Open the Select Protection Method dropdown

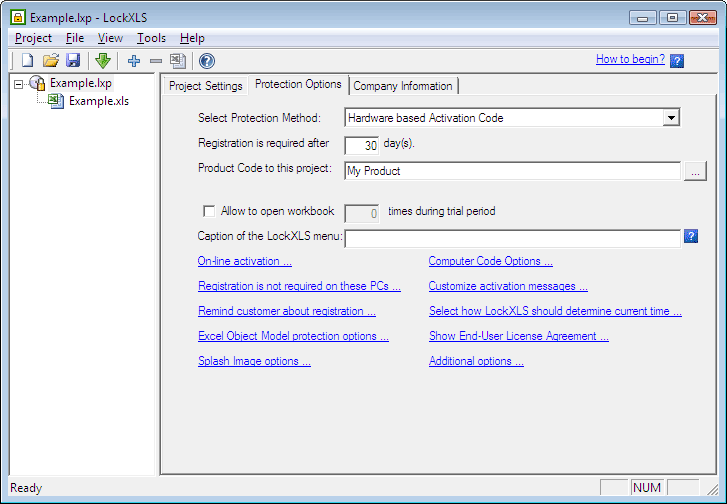(671, 118)
